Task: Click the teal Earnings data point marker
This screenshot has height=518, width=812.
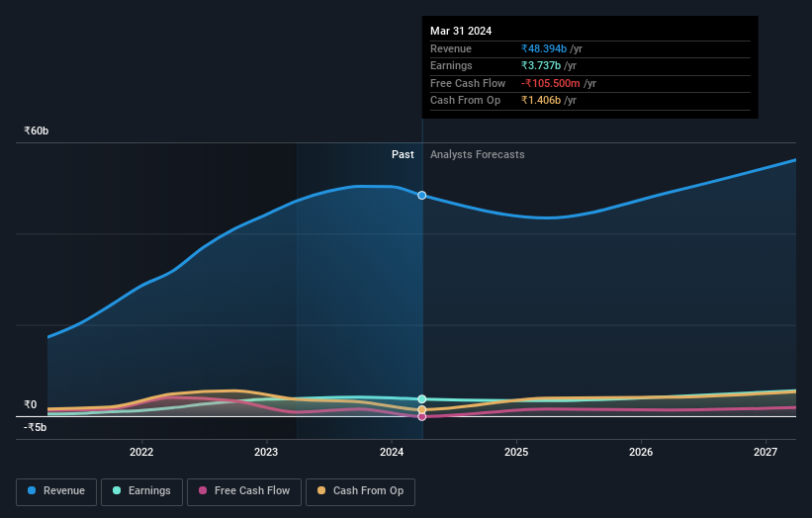Action: pos(422,399)
